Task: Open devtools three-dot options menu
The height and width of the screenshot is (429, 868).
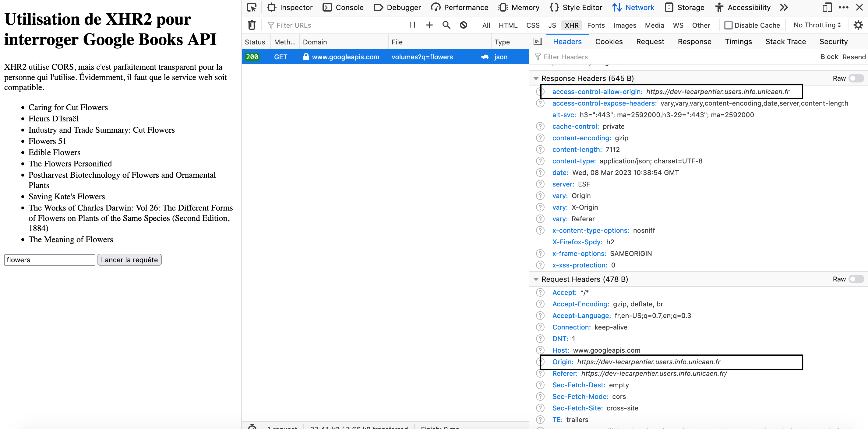Action: pyautogui.click(x=843, y=7)
